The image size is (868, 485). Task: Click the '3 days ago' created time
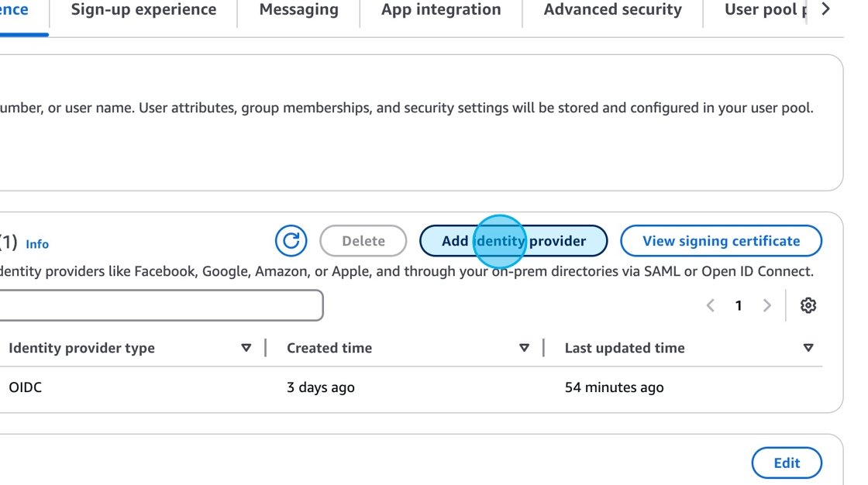pyautogui.click(x=321, y=387)
